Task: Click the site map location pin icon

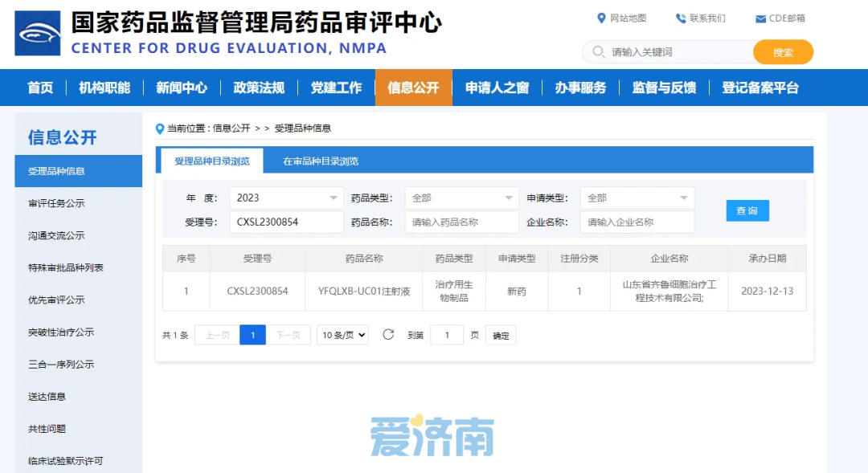Action: [601, 18]
